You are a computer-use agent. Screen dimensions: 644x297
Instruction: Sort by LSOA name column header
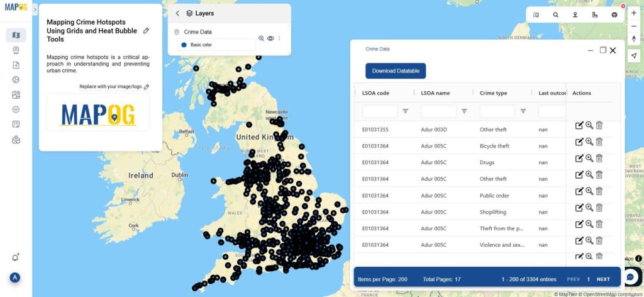click(x=435, y=93)
